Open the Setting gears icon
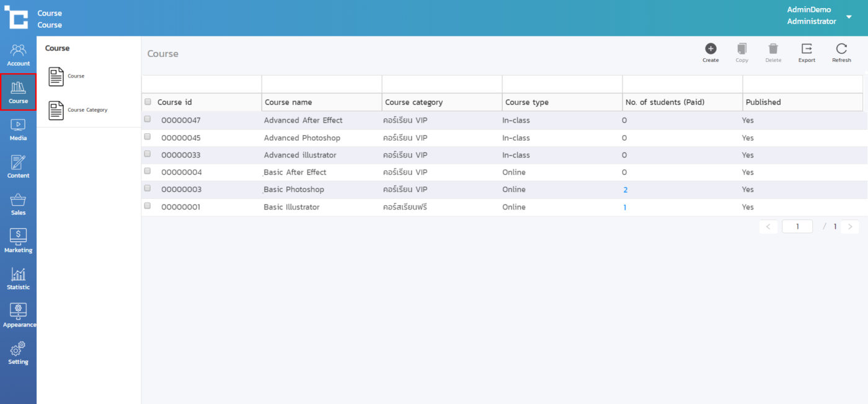This screenshot has height=404, width=868. pyautogui.click(x=18, y=353)
